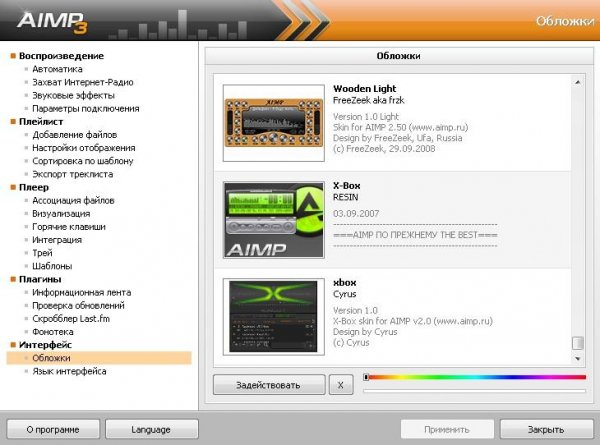600x445 pixels.
Task: Click the skin list scrollbar thumb
Action: tap(578, 343)
